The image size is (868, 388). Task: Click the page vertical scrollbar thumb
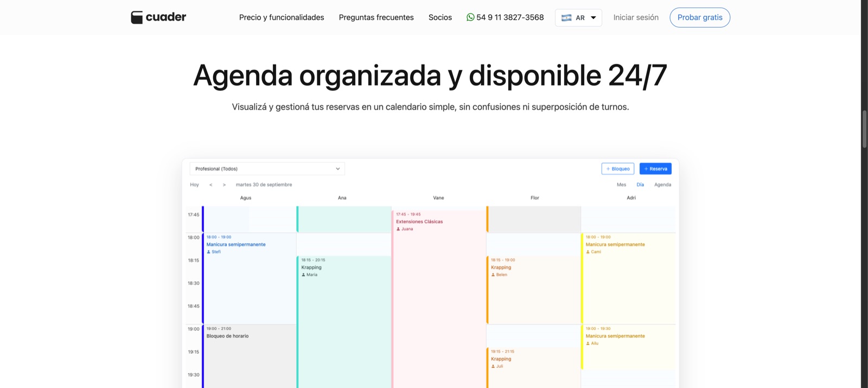[x=864, y=129]
